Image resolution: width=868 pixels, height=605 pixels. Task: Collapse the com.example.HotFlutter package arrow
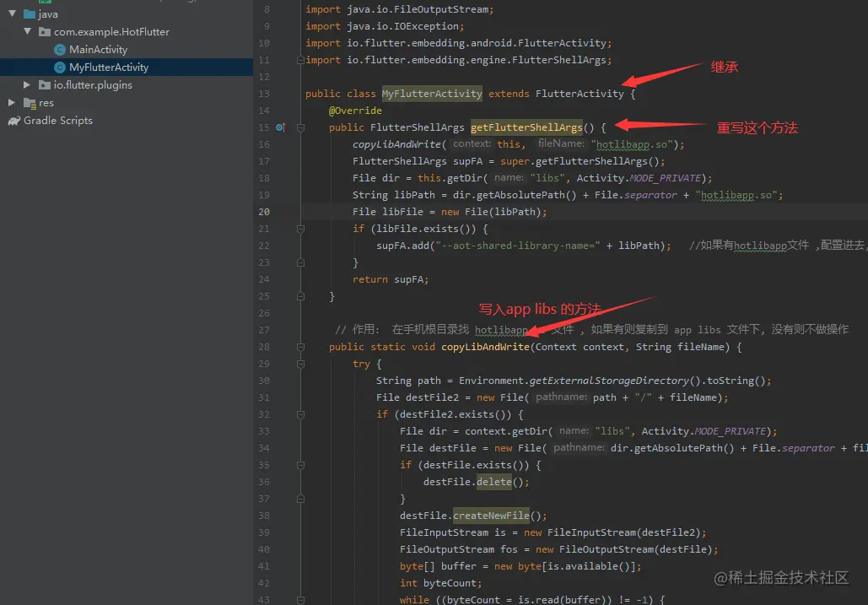27,31
